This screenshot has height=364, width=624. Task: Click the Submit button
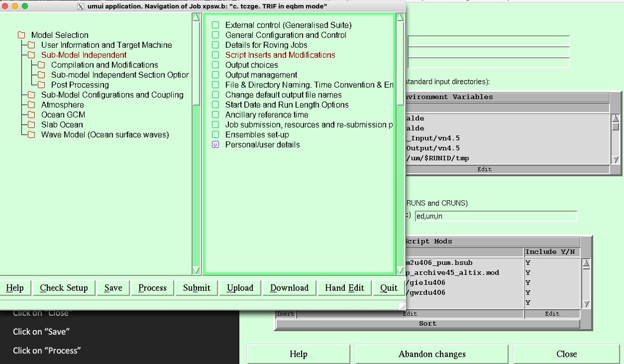(x=197, y=288)
